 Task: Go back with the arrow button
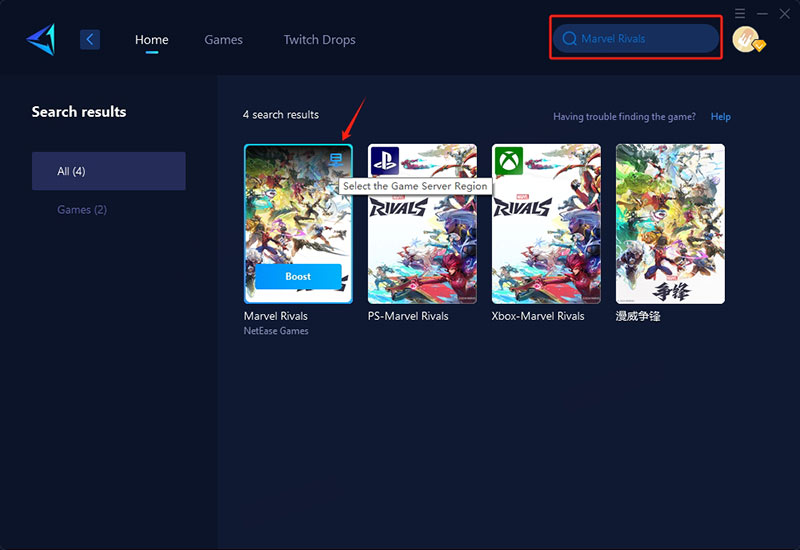90,39
